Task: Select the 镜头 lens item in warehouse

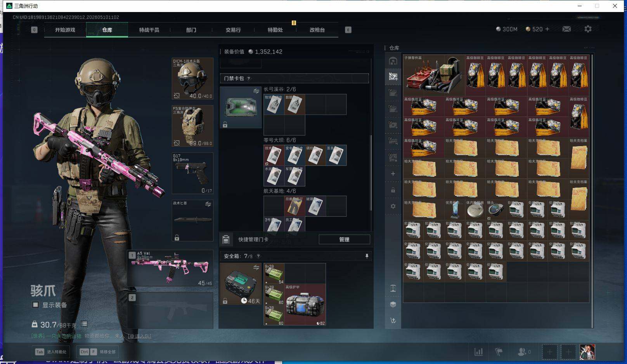Action: click(x=496, y=210)
